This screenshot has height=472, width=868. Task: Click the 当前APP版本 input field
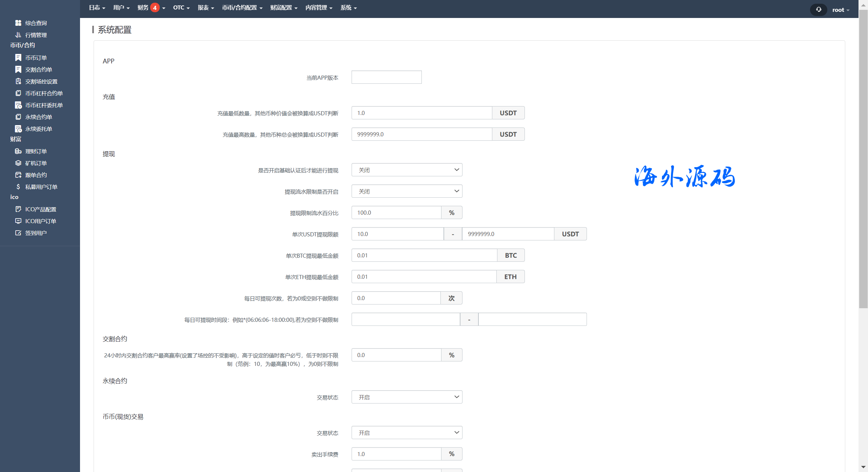click(386, 77)
